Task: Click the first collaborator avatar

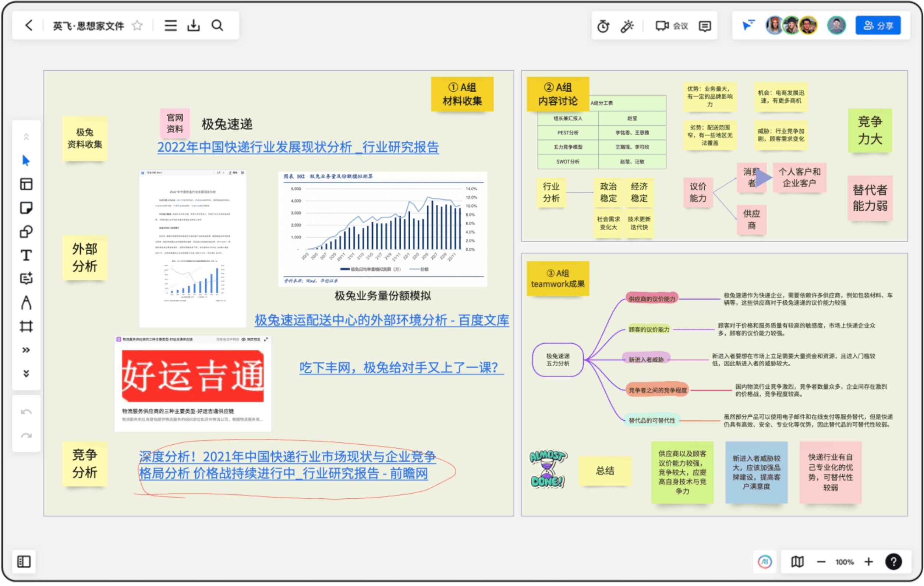Action: pos(775,26)
